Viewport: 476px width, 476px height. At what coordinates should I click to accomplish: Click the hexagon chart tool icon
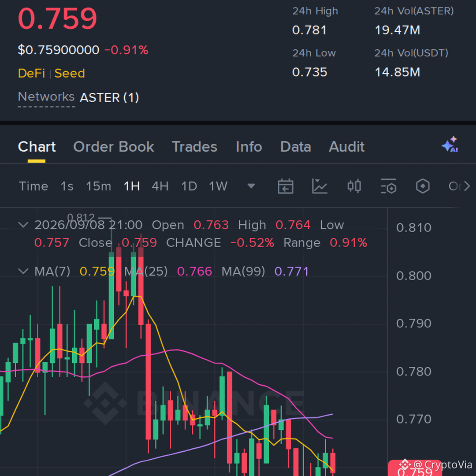coord(423,186)
